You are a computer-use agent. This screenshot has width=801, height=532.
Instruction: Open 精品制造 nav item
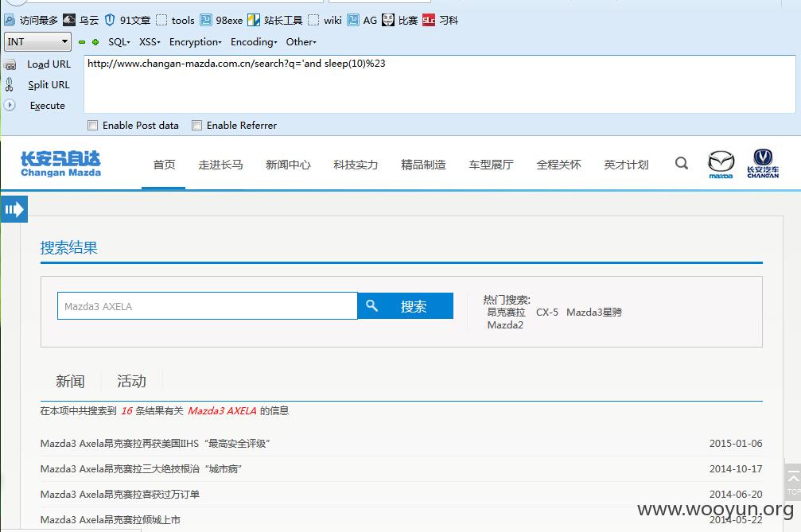(x=423, y=165)
